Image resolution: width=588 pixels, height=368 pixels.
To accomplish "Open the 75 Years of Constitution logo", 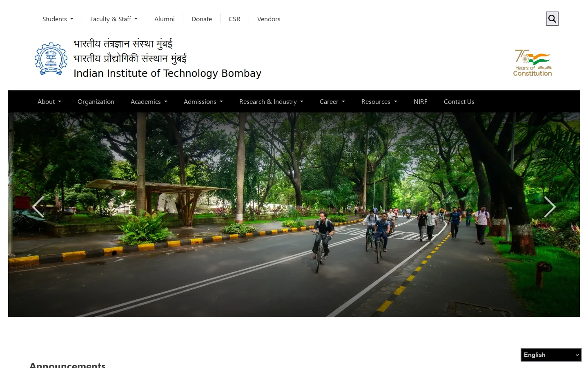I will click(x=532, y=63).
